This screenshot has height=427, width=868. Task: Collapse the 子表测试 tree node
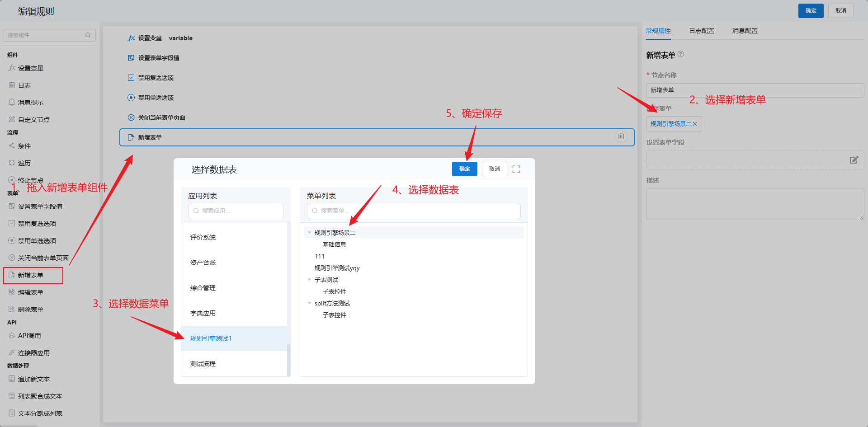point(309,280)
